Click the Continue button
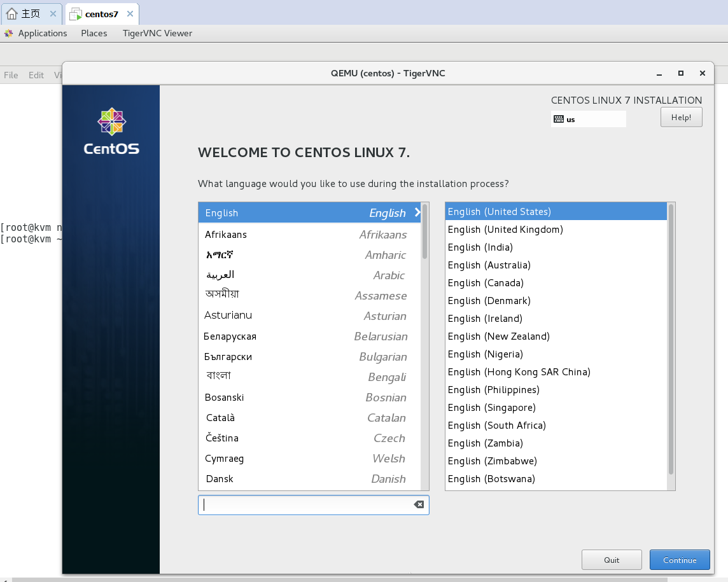This screenshot has width=728, height=582. coord(680,560)
